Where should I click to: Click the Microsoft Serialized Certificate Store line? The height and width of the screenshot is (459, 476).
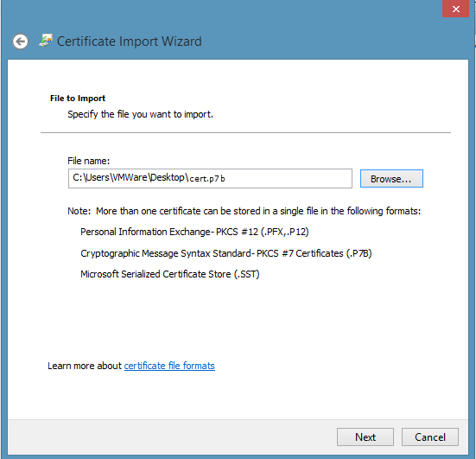(x=170, y=274)
